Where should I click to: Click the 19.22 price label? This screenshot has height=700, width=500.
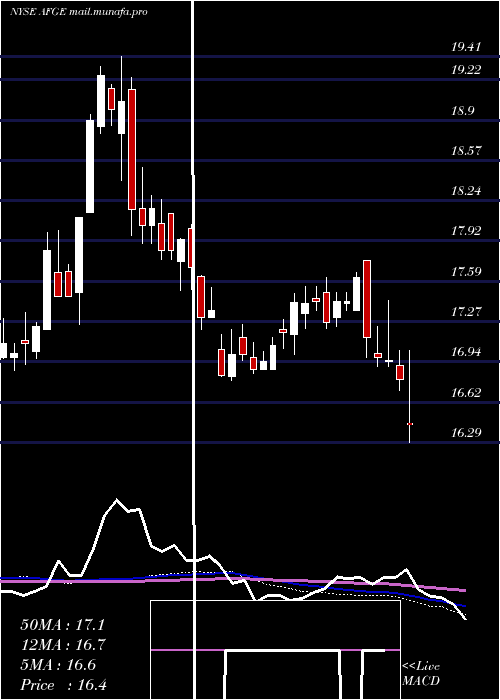[x=466, y=70]
